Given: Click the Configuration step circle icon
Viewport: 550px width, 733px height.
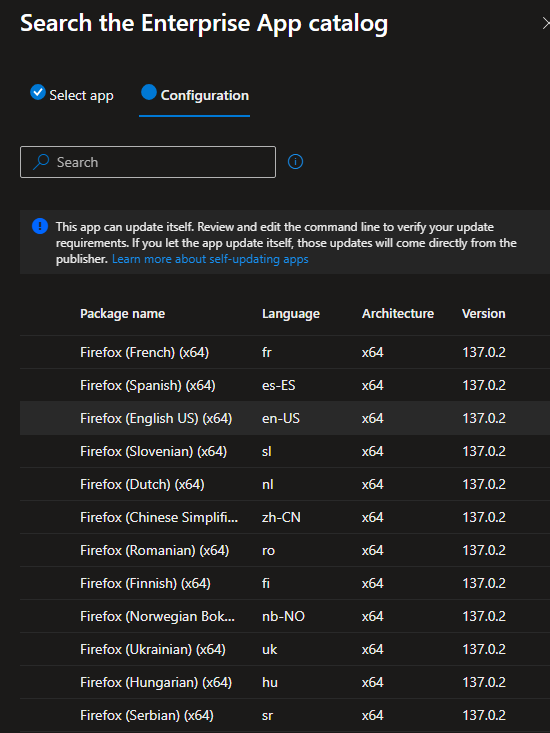Looking at the screenshot, I should 149,92.
